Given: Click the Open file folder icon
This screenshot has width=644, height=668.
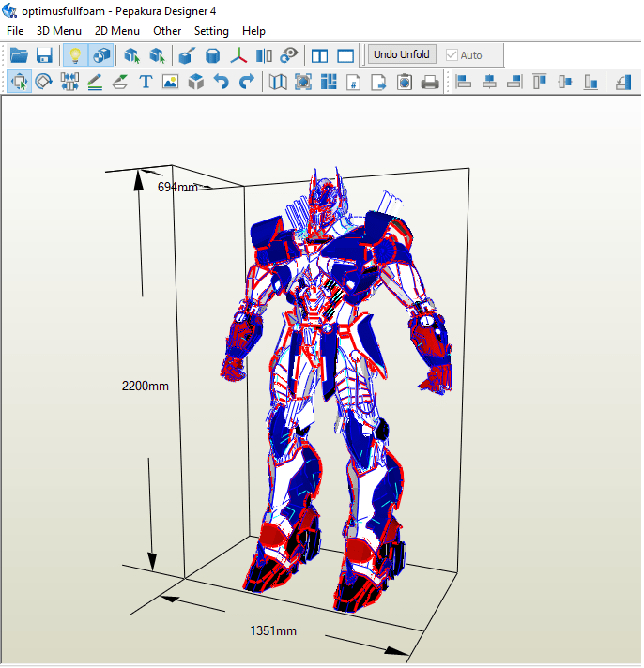Looking at the screenshot, I should pos(19,55).
